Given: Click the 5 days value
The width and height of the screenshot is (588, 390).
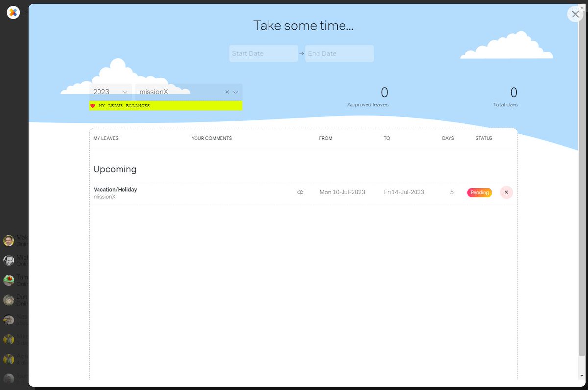Looking at the screenshot, I should pos(452,192).
